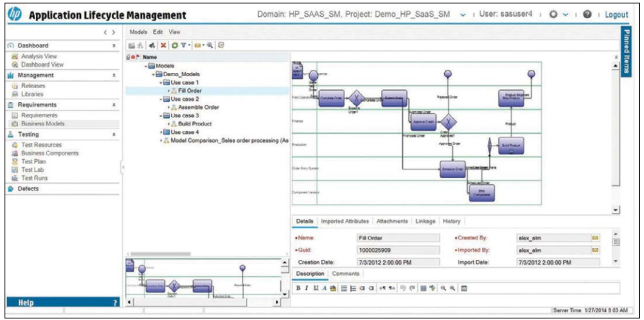Collapse the Dashboard sidebar section

coord(114,46)
